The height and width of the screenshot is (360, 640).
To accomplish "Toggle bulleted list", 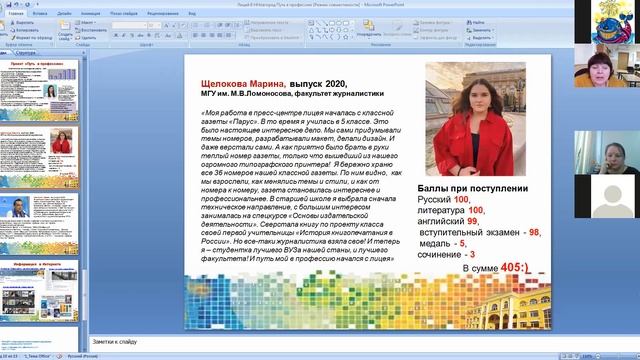I will [196, 25].
